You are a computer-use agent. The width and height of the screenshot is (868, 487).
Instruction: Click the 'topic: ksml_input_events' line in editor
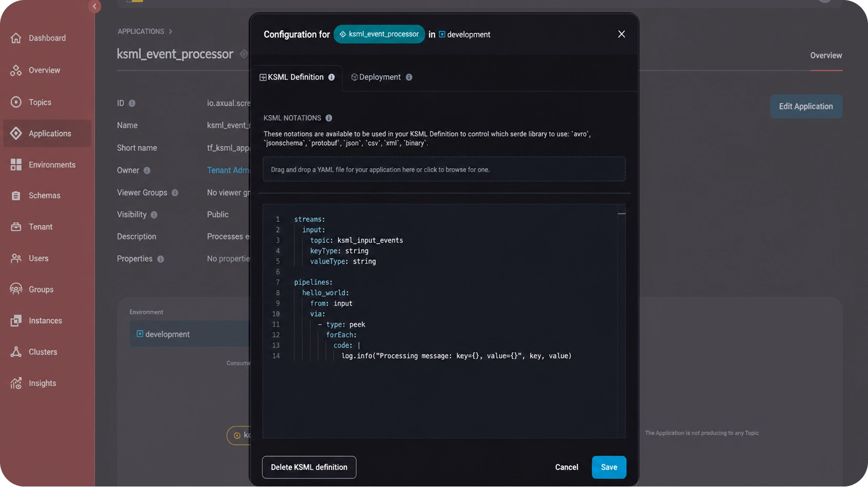(x=356, y=240)
